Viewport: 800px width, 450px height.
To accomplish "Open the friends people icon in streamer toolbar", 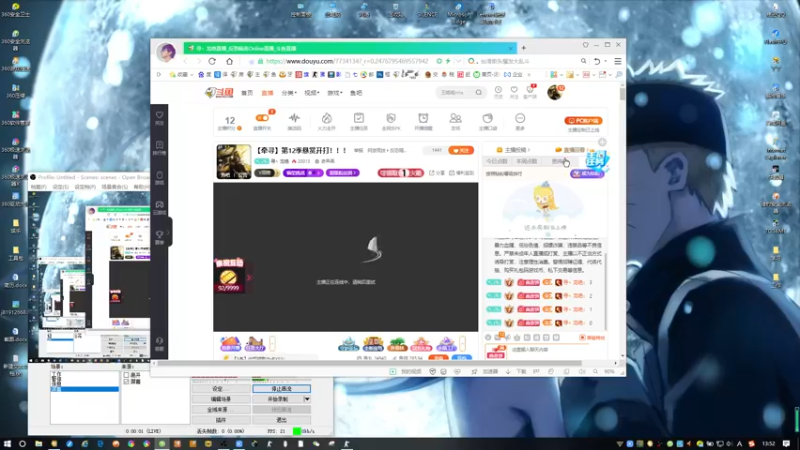I will [455, 118].
